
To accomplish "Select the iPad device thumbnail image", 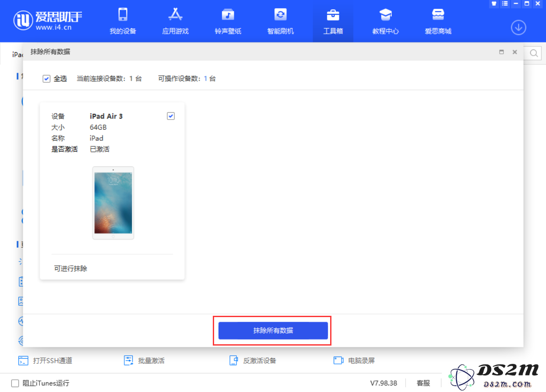I will click(113, 203).
